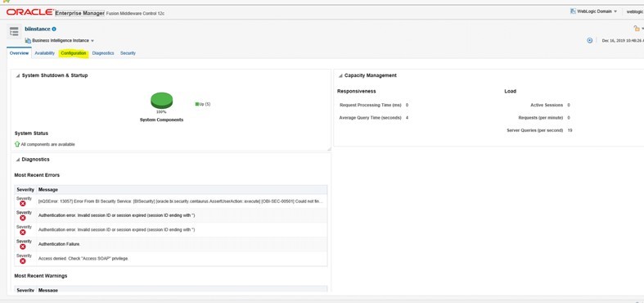Click the Load heading
The image size is (644, 303).
pyautogui.click(x=510, y=91)
